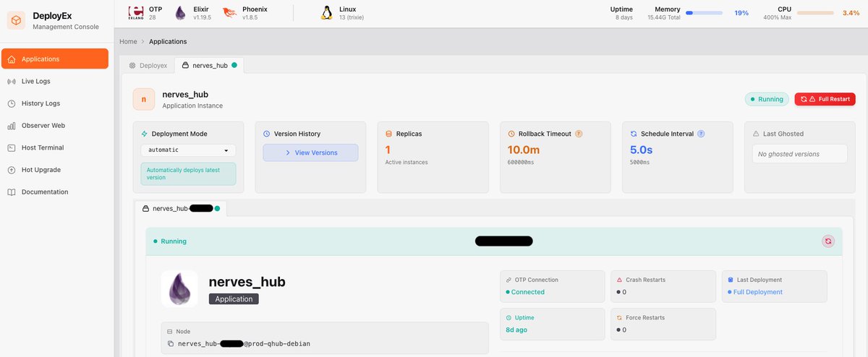
Task: Open the Deployment Mode automatic dropdown
Action: point(188,150)
